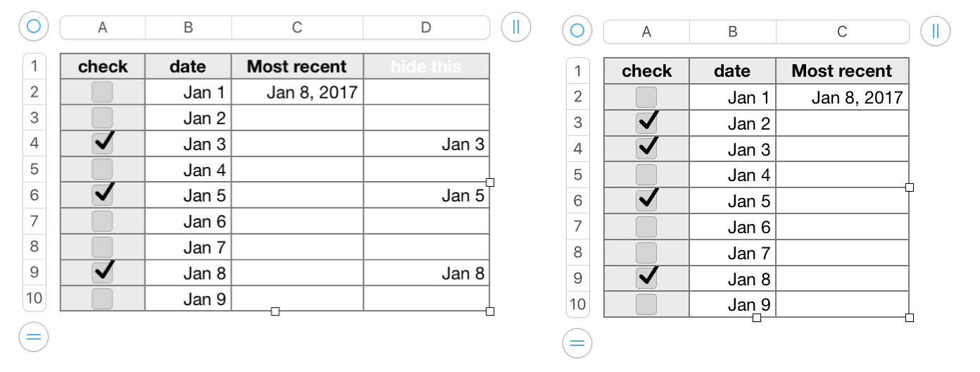Click left table's add-row handle

[33, 337]
